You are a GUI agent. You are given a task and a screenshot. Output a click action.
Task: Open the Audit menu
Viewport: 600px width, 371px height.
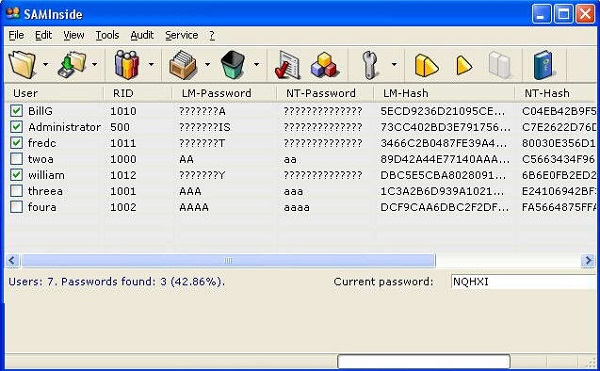142,35
